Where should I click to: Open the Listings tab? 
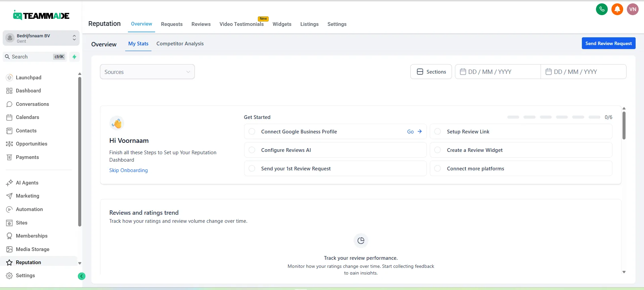309,24
